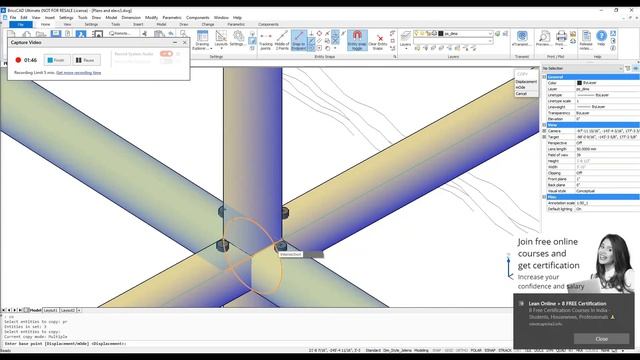
Task: Open the Modify menu
Action: pyautogui.click(x=151, y=18)
